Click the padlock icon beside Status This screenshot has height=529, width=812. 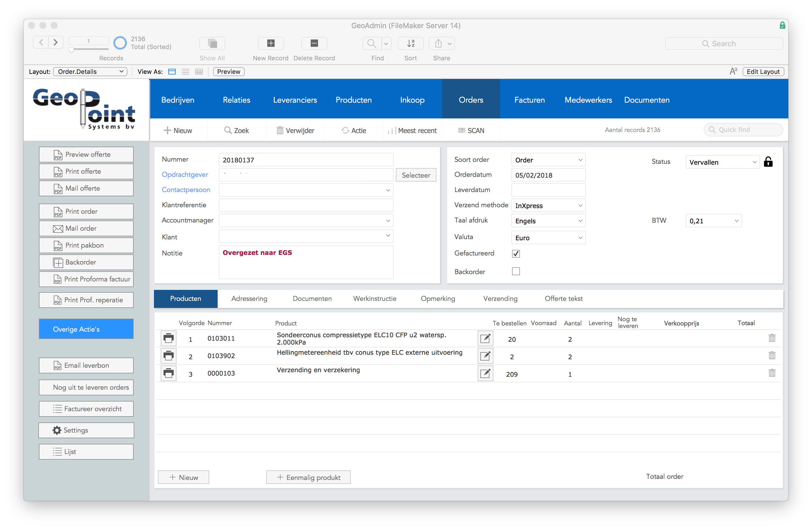pyautogui.click(x=768, y=162)
